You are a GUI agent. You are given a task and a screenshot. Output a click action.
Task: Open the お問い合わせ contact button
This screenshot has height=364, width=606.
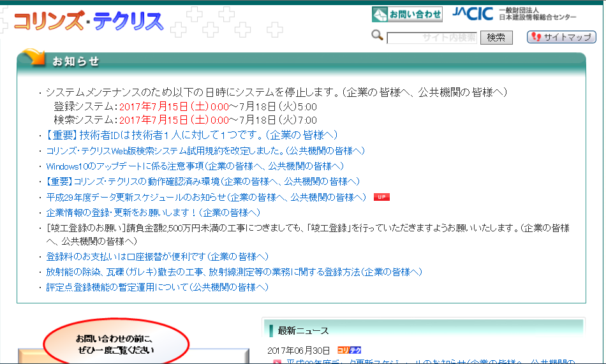(x=407, y=15)
